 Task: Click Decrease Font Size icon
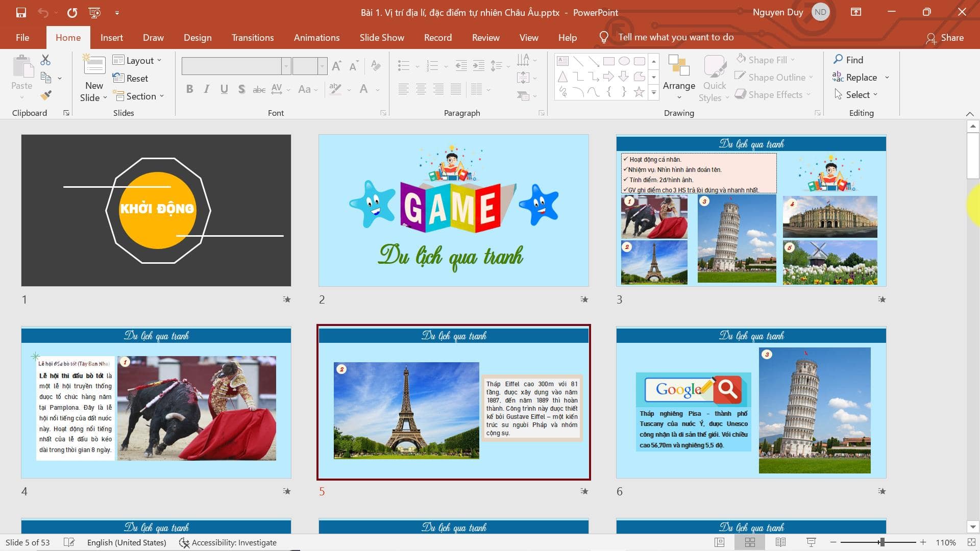pyautogui.click(x=354, y=66)
